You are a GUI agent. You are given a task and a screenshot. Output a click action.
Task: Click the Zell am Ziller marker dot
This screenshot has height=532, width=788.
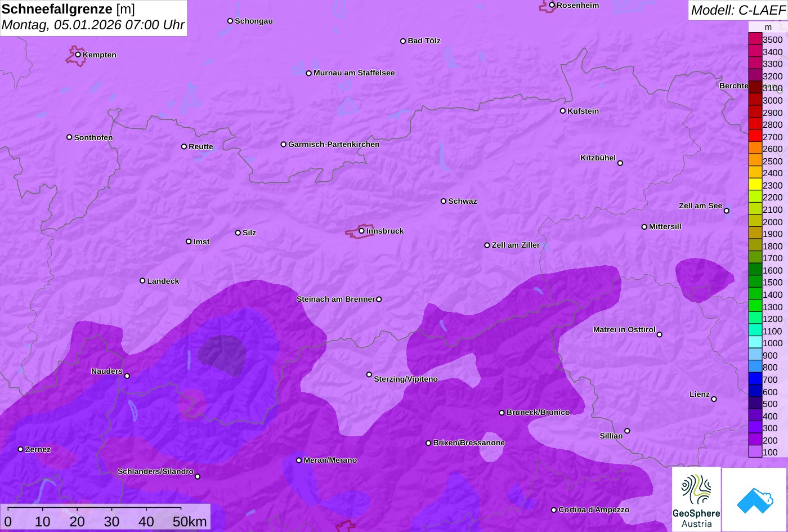coord(487,245)
